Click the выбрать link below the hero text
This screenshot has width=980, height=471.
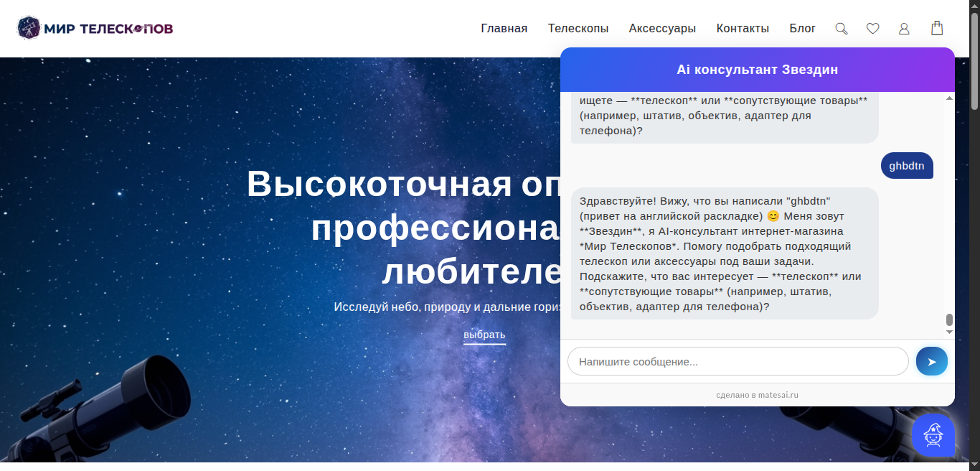tap(484, 335)
